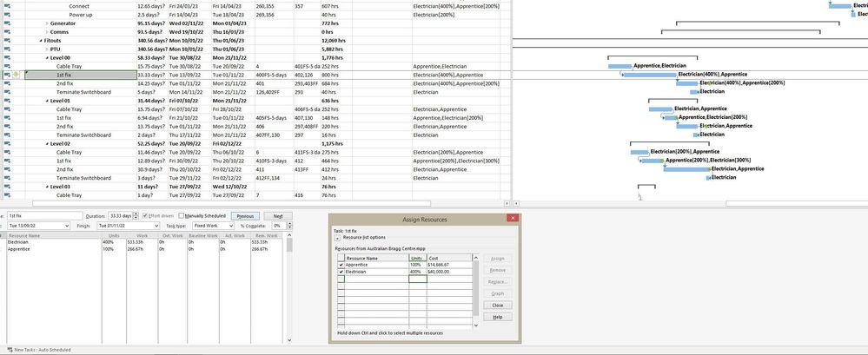Collapse the Level 03 group

pos(47,187)
